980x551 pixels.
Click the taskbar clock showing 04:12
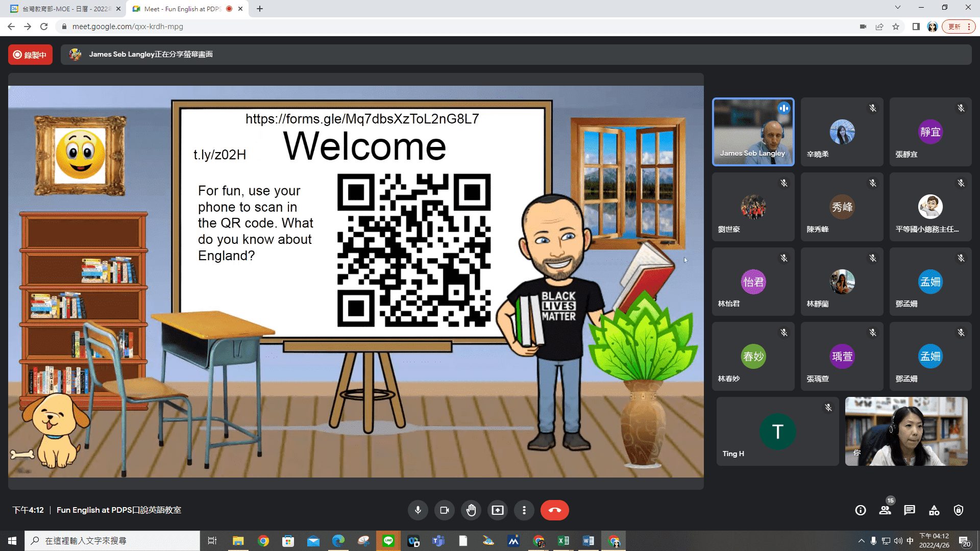coord(935,541)
